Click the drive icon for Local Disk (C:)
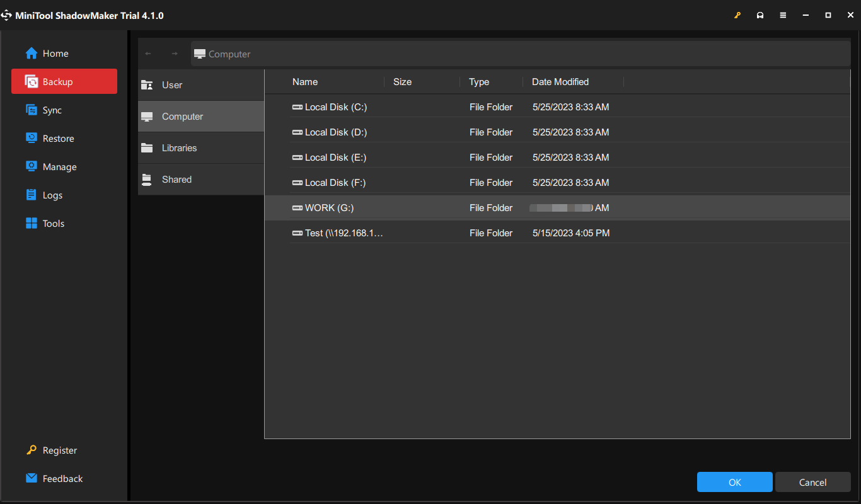The width and height of the screenshot is (861, 504). (298, 107)
